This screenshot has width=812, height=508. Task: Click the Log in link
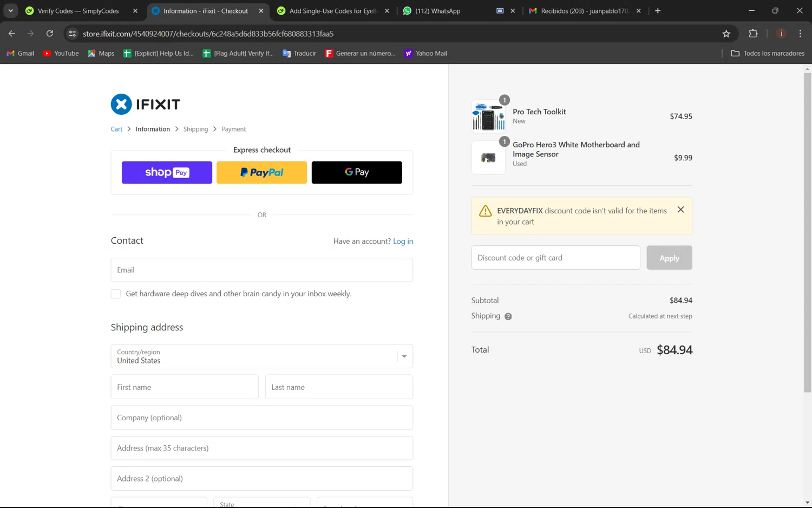403,241
